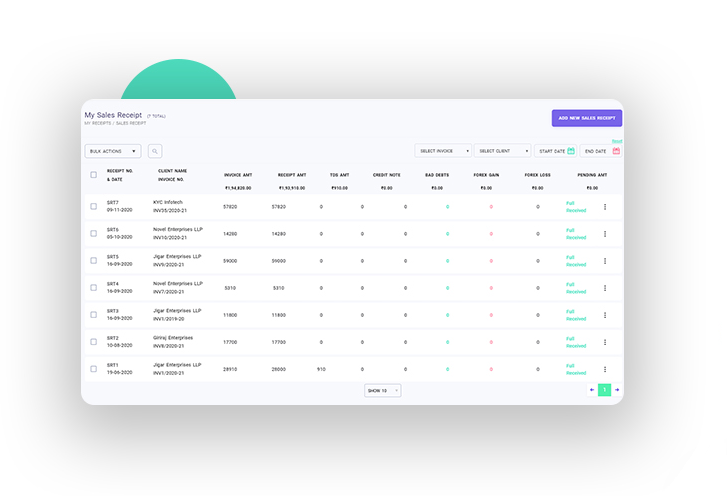Viewport: 727px width, 496px height.
Task: Open three-dot menu for receipt SRT1
Action: coord(604,369)
